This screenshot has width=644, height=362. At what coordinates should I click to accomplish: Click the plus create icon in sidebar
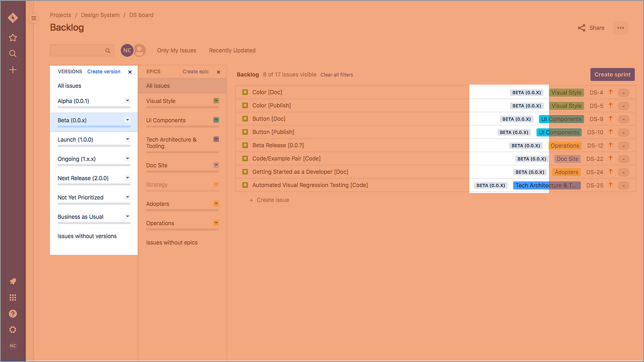(x=13, y=70)
